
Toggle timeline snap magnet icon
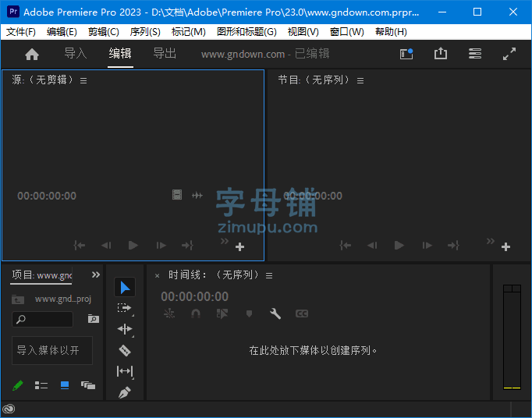(196, 313)
